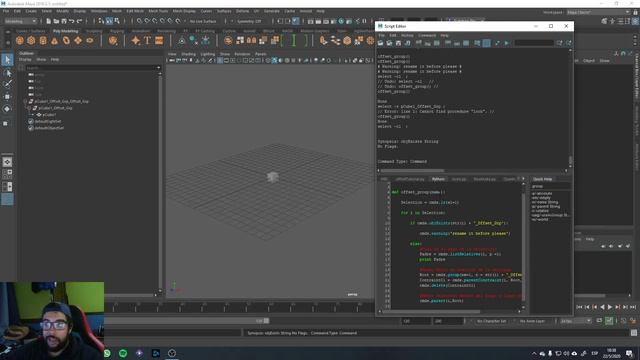The width and height of the screenshot is (640, 360).
Task: Select the pCube1 node in Outliner
Action: tap(49, 115)
